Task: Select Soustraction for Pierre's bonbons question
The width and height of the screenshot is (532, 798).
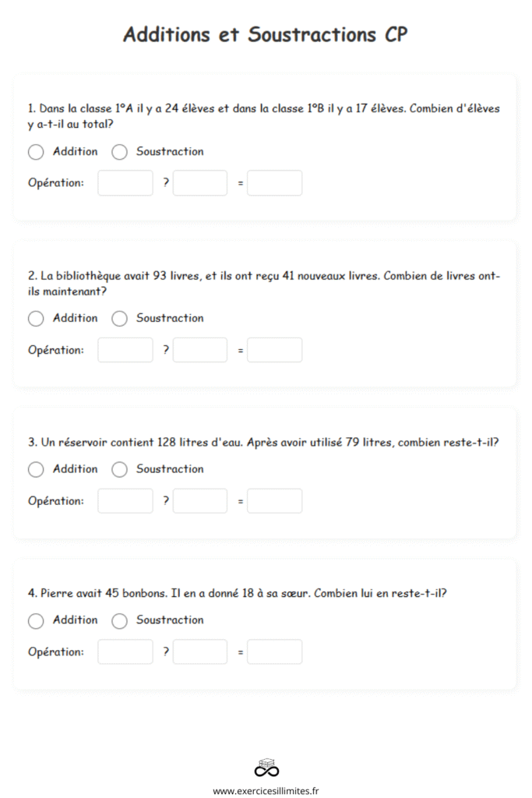Action: pyautogui.click(x=119, y=621)
